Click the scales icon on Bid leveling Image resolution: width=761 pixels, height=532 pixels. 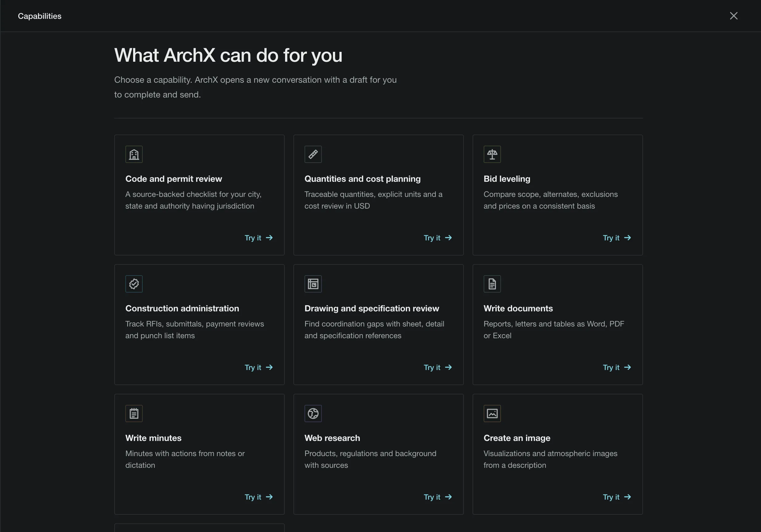click(x=492, y=154)
